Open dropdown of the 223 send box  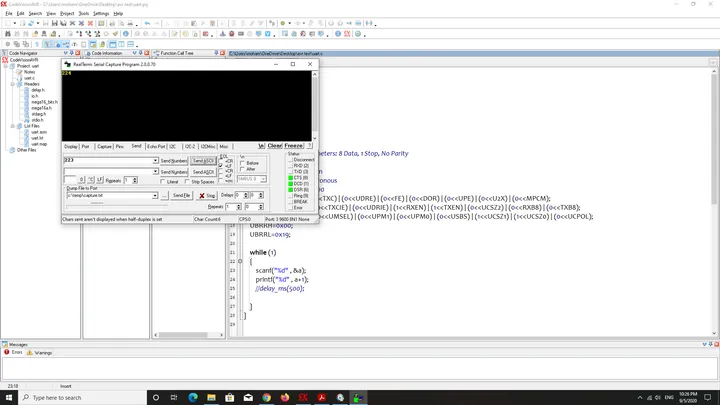(x=155, y=160)
